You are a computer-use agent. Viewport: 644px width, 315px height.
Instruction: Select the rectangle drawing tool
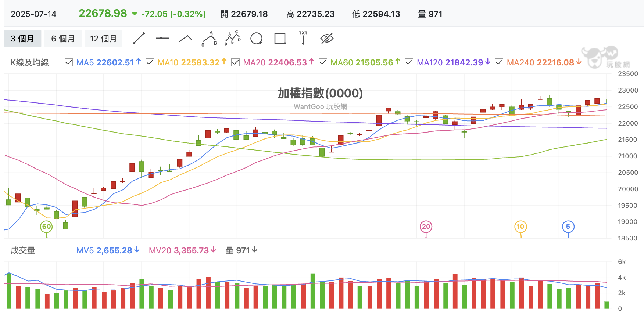[280, 38]
